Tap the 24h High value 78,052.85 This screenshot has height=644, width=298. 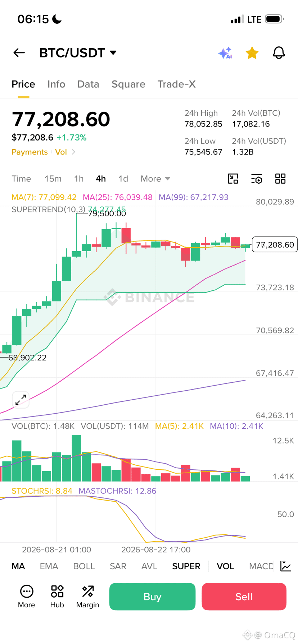pyautogui.click(x=203, y=124)
